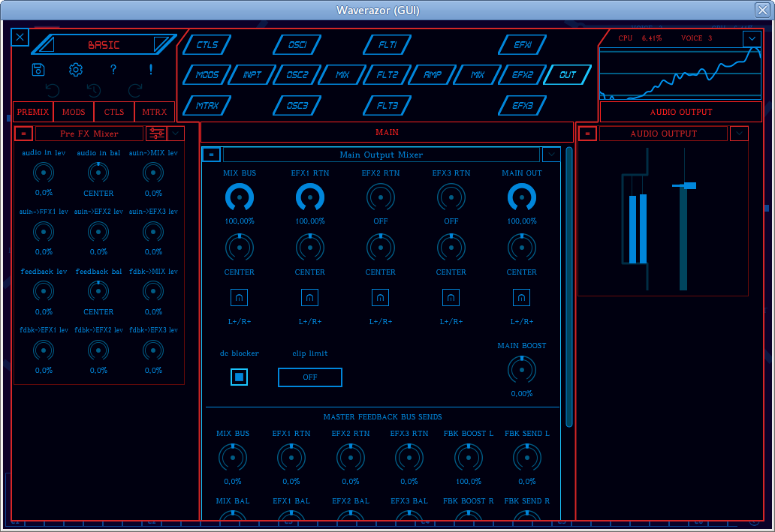Go to previous preset with left triangle
Viewport: 775px width, 532px height.
point(47,45)
